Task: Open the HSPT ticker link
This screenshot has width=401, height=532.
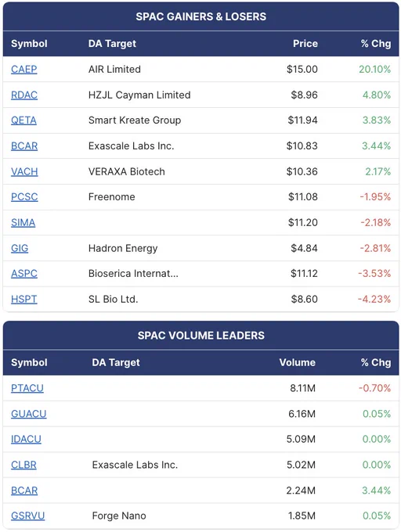Action: point(24,299)
